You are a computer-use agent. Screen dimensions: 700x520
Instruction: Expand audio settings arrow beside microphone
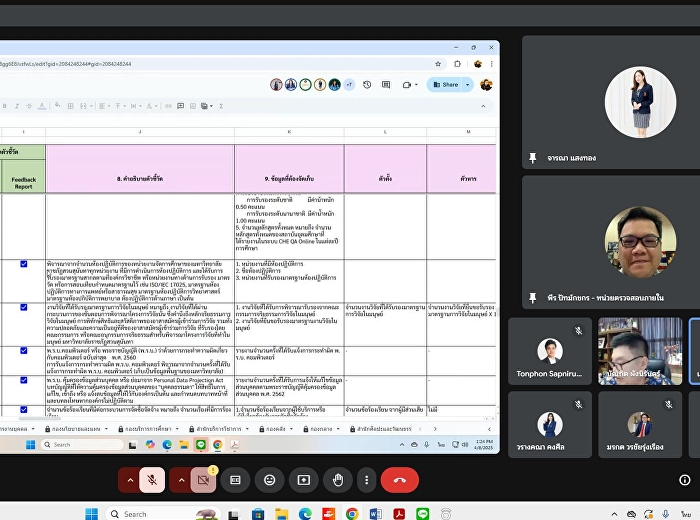tap(129, 480)
